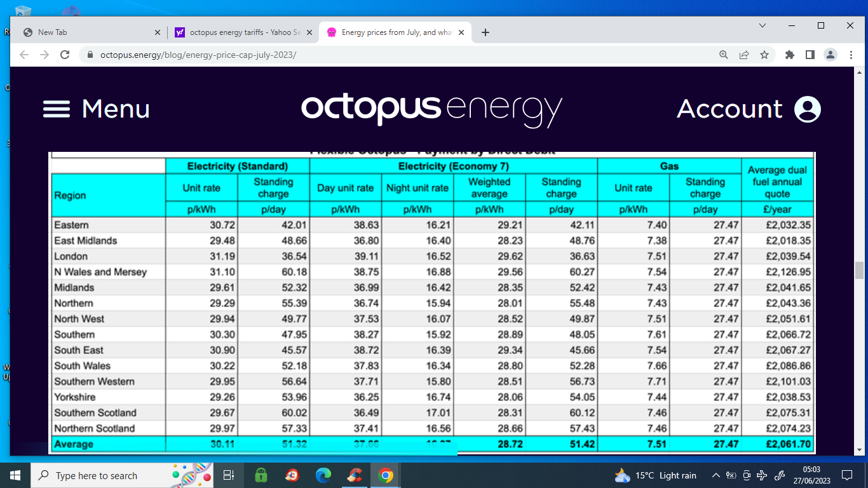Click the Average dual fuel annual quote header
This screenshot has width=868, height=488.
[778, 182]
